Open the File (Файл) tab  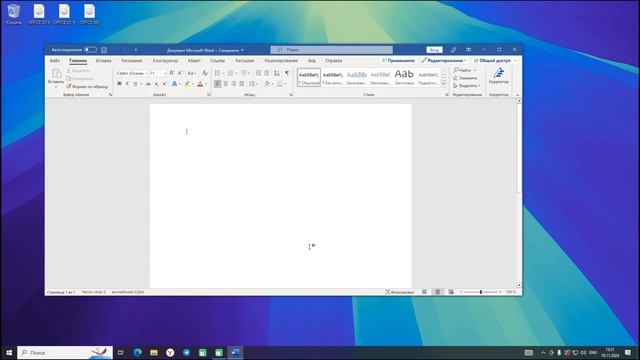coord(55,60)
